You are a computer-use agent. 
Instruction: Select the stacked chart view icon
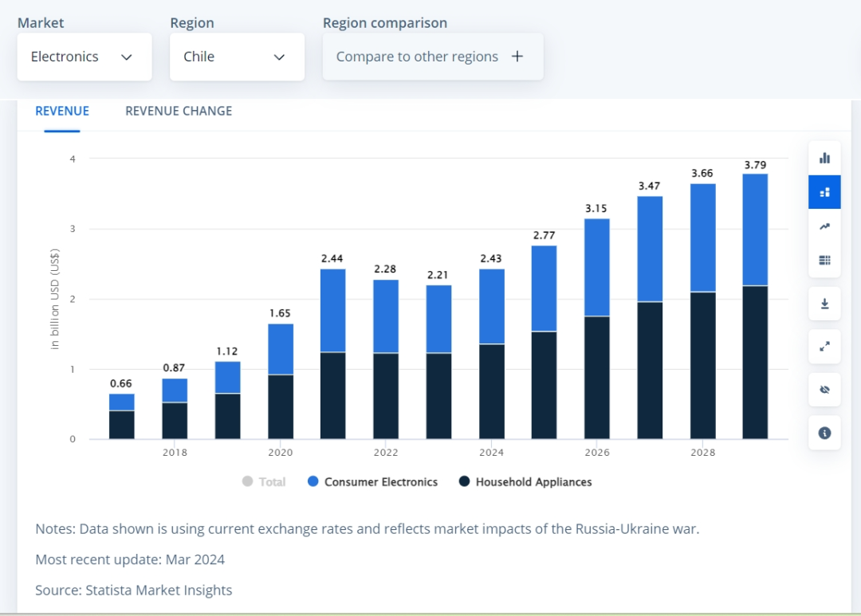[824, 192]
